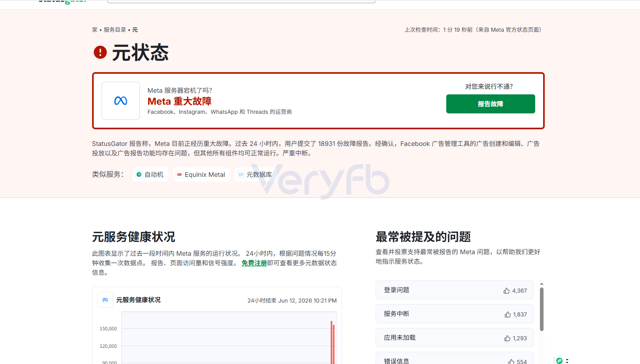Click the 1,293 vote count
The height and width of the screenshot is (364, 640).
[x=520, y=338]
